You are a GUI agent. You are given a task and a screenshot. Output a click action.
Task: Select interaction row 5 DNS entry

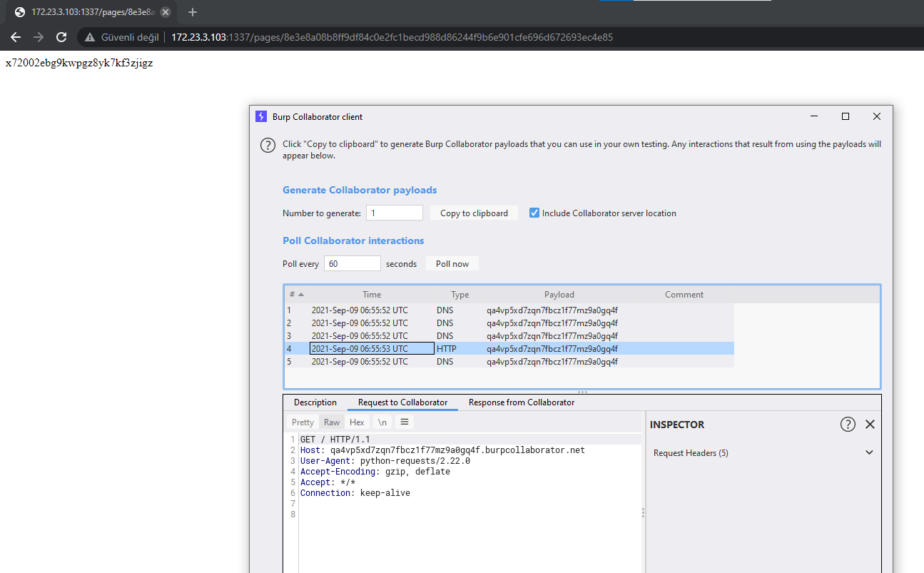[509, 362]
